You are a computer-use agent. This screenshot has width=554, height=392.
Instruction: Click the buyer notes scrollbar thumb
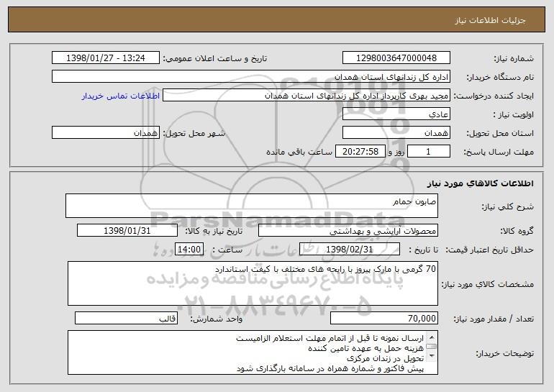[x=431, y=347]
